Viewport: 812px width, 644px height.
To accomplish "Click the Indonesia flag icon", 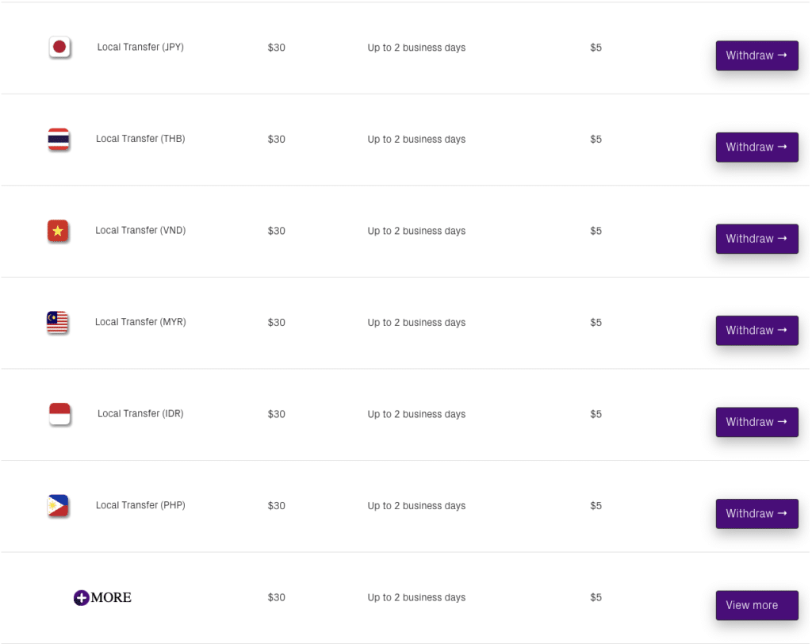I will (x=59, y=414).
